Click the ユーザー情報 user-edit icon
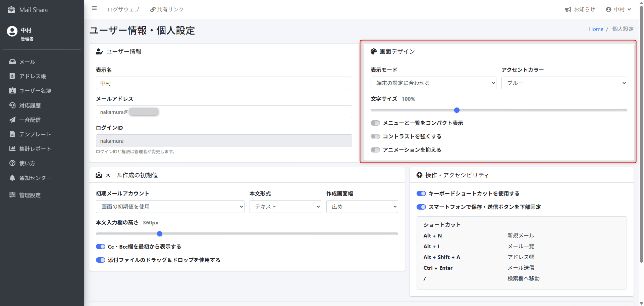Image resolution: width=644 pixels, height=306 pixels. tap(99, 52)
